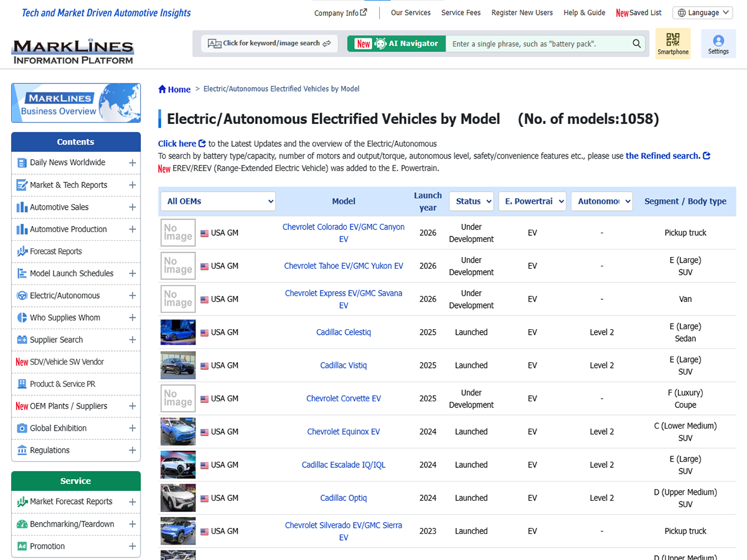747x560 pixels.
Task: Click the MarkLines Information Platform logo
Action: pyautogui.click(x=73, y=52)
